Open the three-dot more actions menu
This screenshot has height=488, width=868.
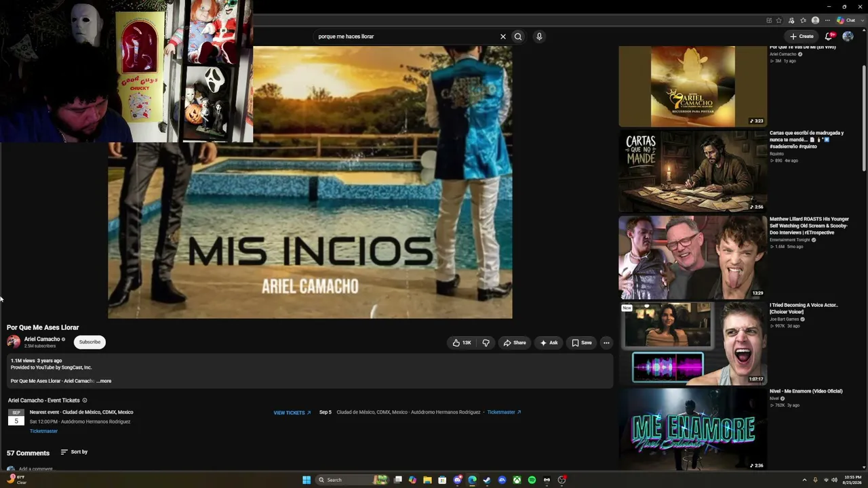pos(606,343)
